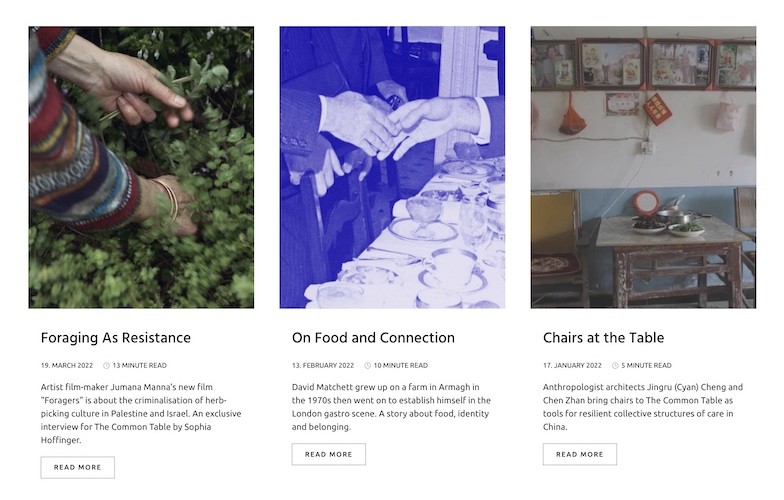784x500 pixels.
Task: Click the 5 Minute Read label
Action: [646, 366]
